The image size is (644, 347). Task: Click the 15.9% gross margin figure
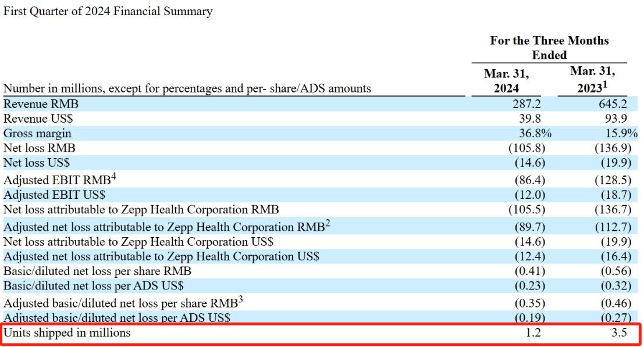(621, 134)
